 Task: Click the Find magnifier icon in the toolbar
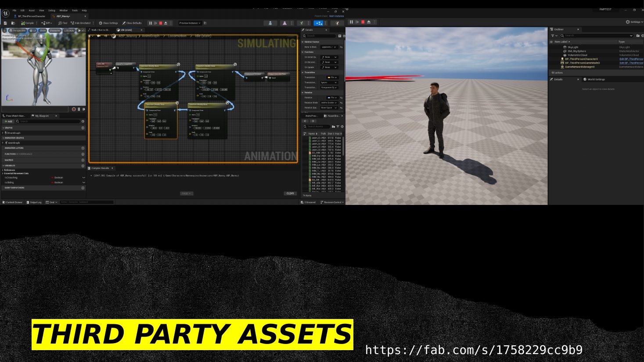coord(60,23)
